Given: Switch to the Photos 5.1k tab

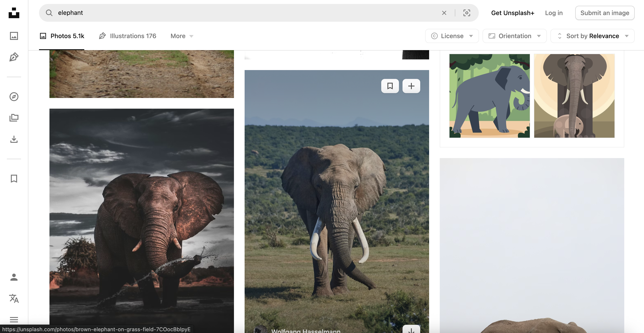Looking at the screenshot, I should 62,36.
